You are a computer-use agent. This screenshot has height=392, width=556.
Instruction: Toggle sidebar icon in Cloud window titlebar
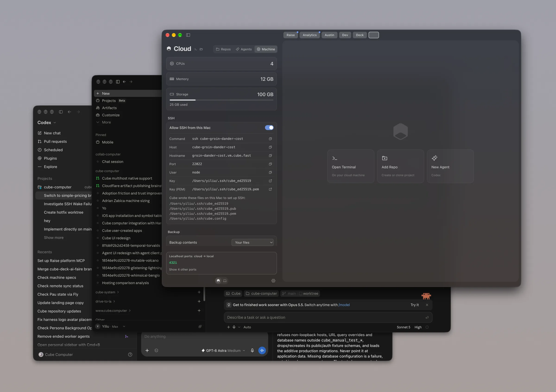(188, 35)
